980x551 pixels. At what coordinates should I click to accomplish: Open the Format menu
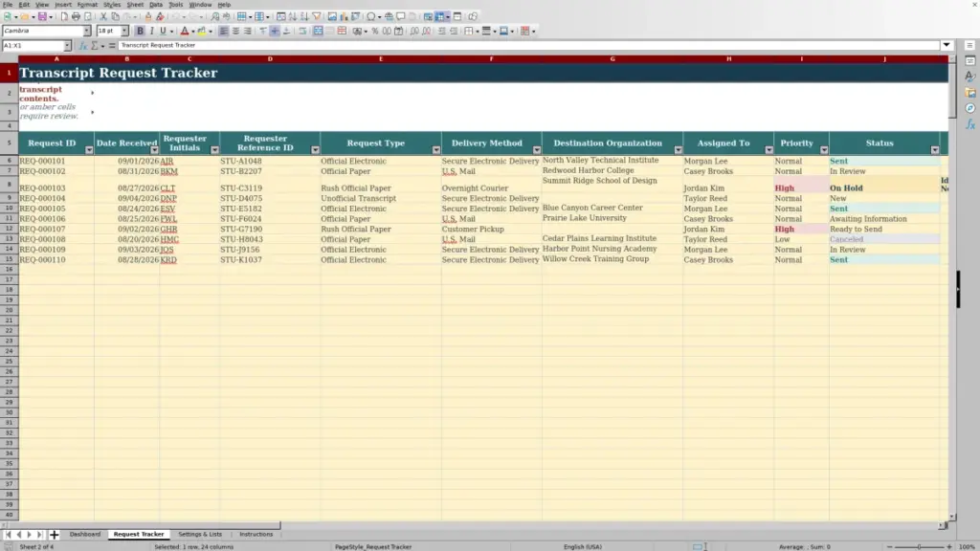pyautogui.click(x=87, y=5)
